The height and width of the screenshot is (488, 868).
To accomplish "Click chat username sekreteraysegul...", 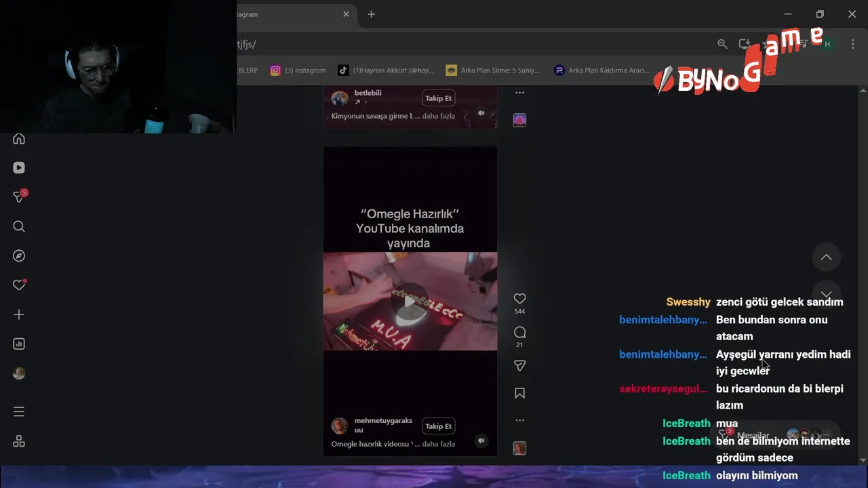I will (x=663, y=389).
